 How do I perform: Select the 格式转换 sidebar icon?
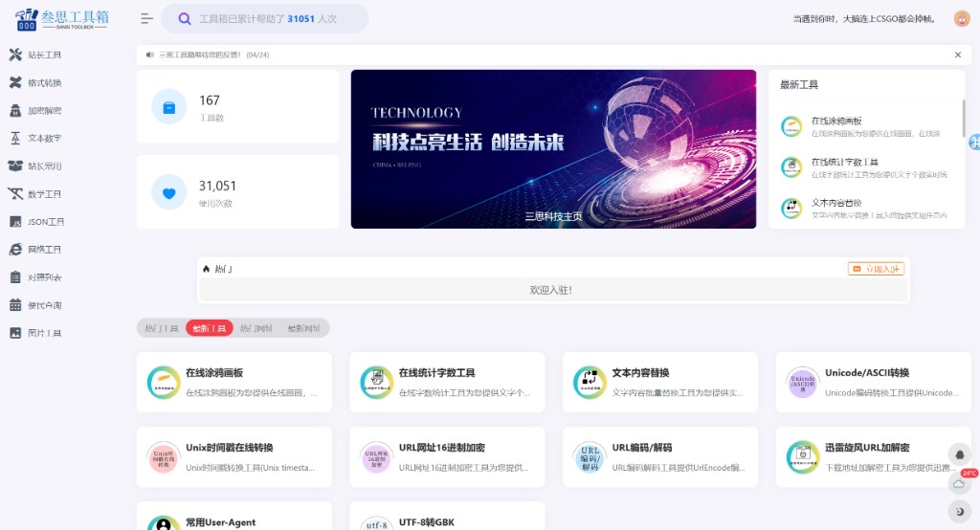point(15,82)
